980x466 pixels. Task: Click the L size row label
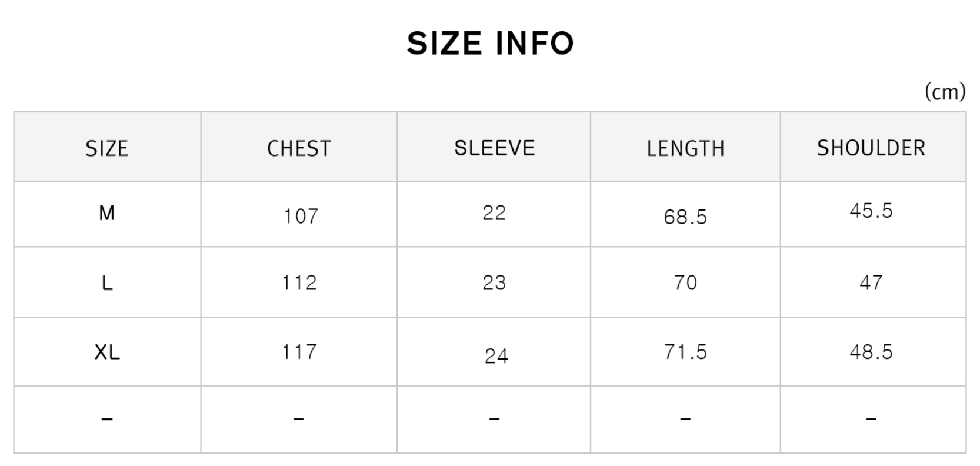106,283
